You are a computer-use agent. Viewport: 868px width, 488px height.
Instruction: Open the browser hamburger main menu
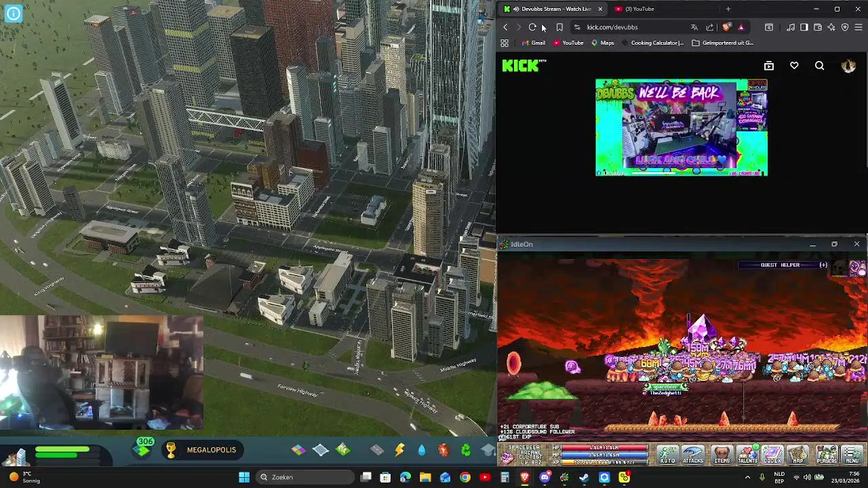coord(859,27)
